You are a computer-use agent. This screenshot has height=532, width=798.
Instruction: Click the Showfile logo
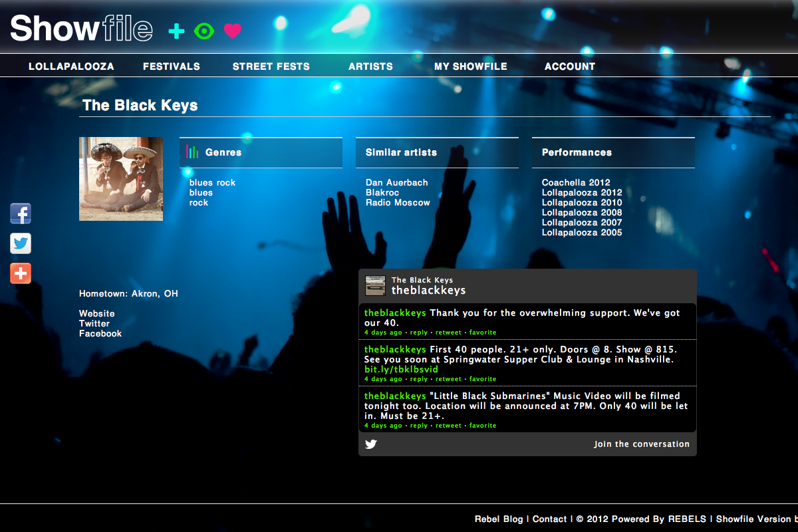pos(81,29)
